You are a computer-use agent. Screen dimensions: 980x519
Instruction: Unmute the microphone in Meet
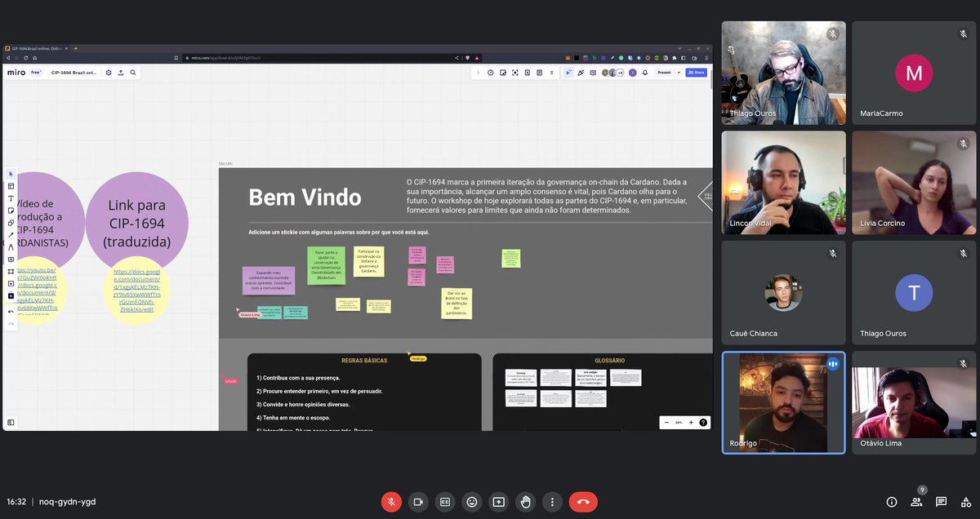pos(391,502)
